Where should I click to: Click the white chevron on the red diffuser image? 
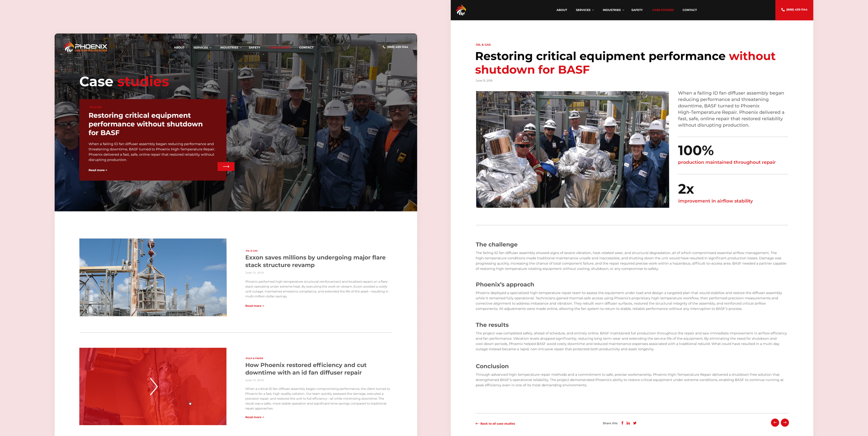point(154,387)
